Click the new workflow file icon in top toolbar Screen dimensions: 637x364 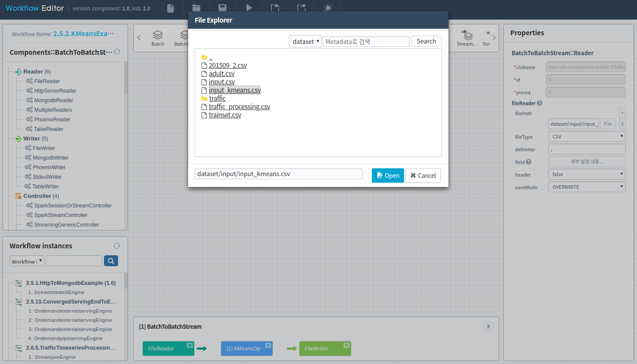[x=171, y=8]
